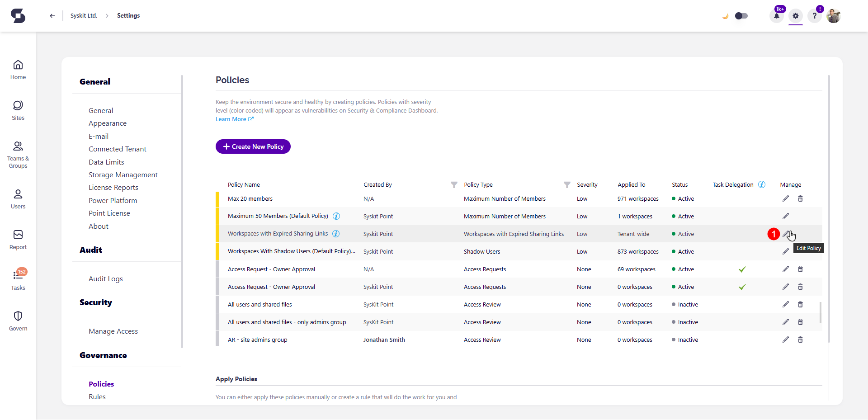Open Tasks showing the 152 badge
The height and width of the screenshot is (420, 868).
point(18,279)
